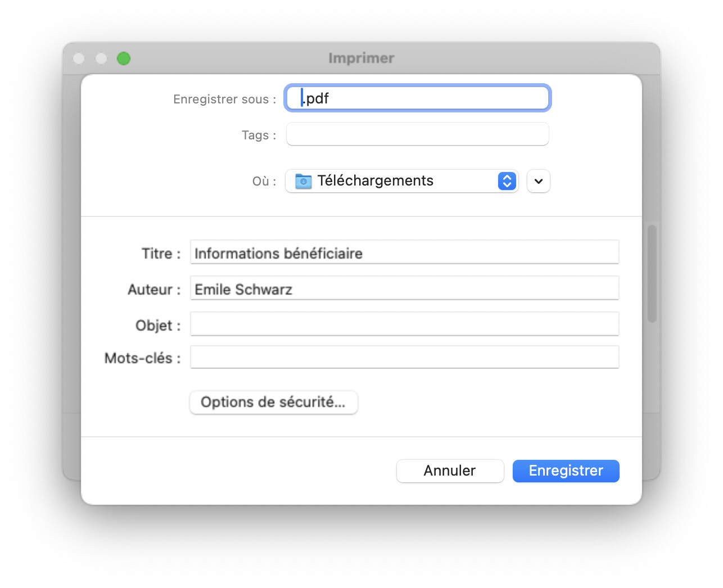The image size is (723, 588).
Task: Click the Tags input field
Action: pyautogui.click(x=417, y=134)
